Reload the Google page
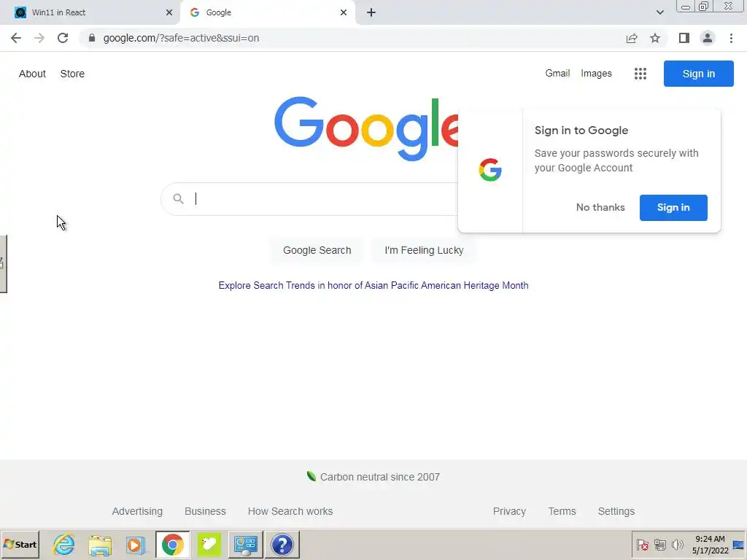This screenshot has height=560, width=747. [x=63, y=38]
